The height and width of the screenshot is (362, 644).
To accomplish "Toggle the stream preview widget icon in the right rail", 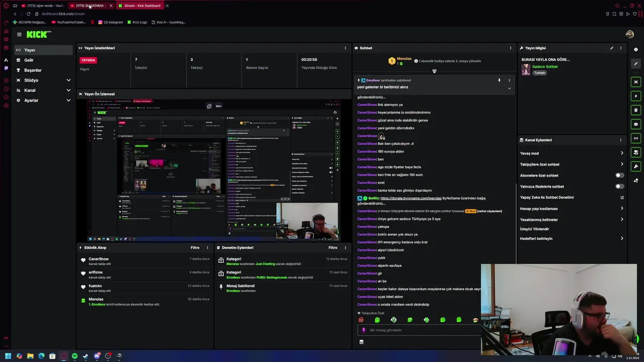I will 636,82.
